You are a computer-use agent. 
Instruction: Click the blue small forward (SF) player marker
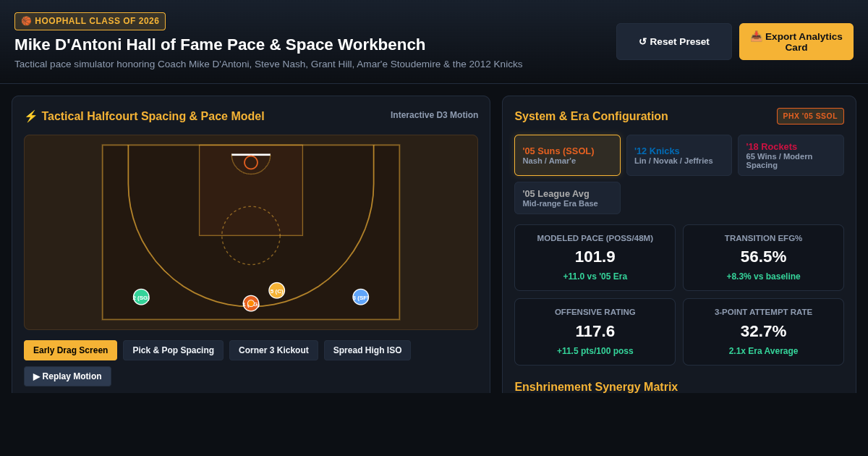coord(361,297)
